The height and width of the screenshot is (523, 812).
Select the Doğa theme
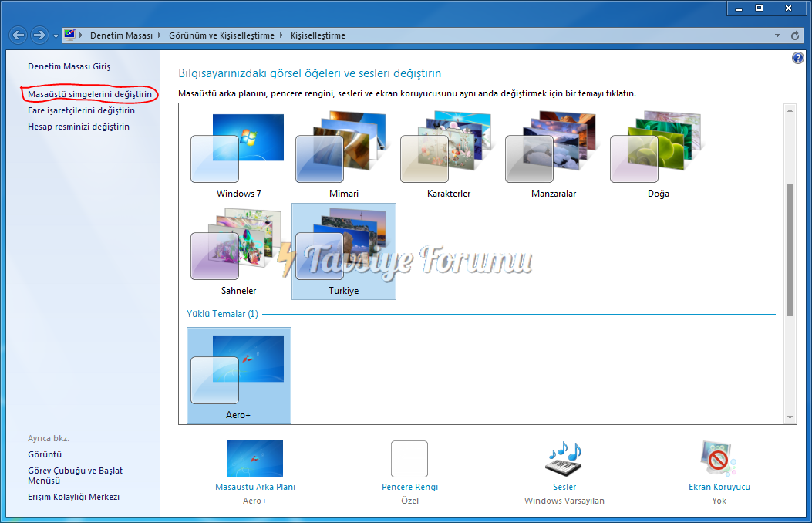[659, 154]
